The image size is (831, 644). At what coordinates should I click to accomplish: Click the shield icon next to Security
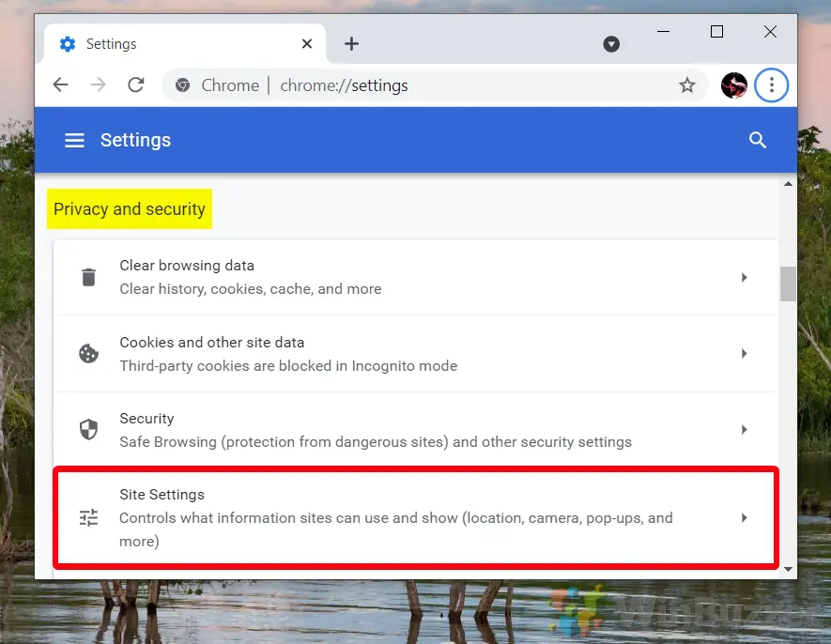(x=88, y=430)
